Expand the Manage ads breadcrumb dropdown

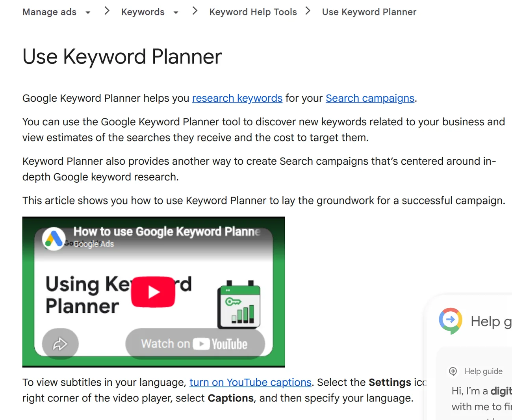click(x=88, y=13)
